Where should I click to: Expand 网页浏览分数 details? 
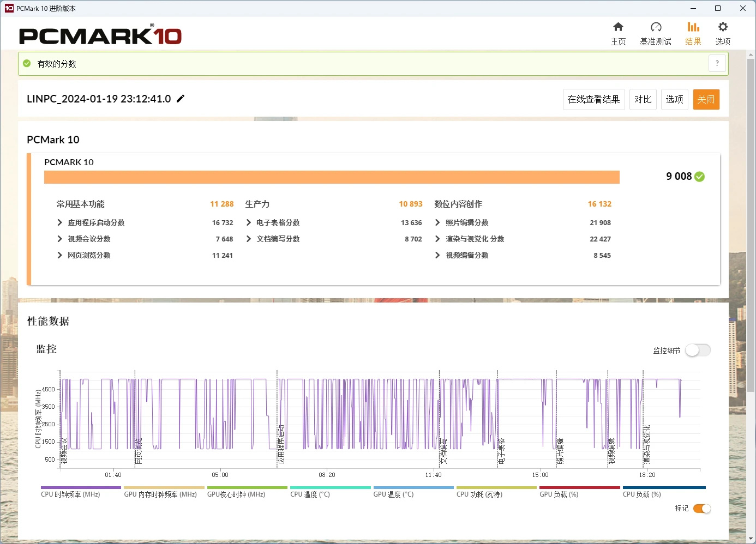tap(59, 255)
